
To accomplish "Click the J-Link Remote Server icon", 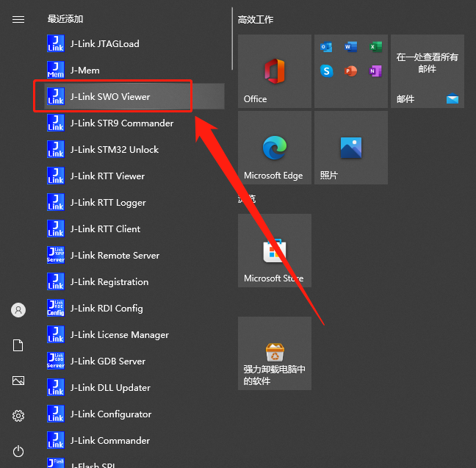I will (56, 255).
